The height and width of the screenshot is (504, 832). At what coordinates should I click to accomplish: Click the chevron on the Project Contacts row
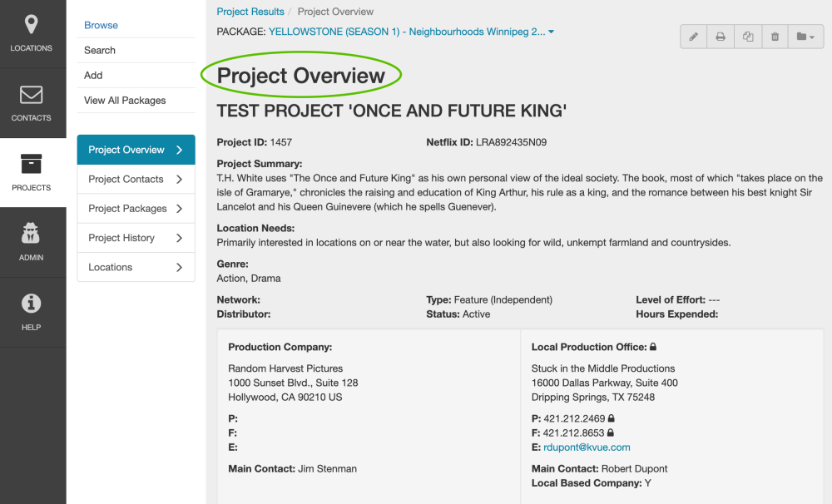point(180,180)
